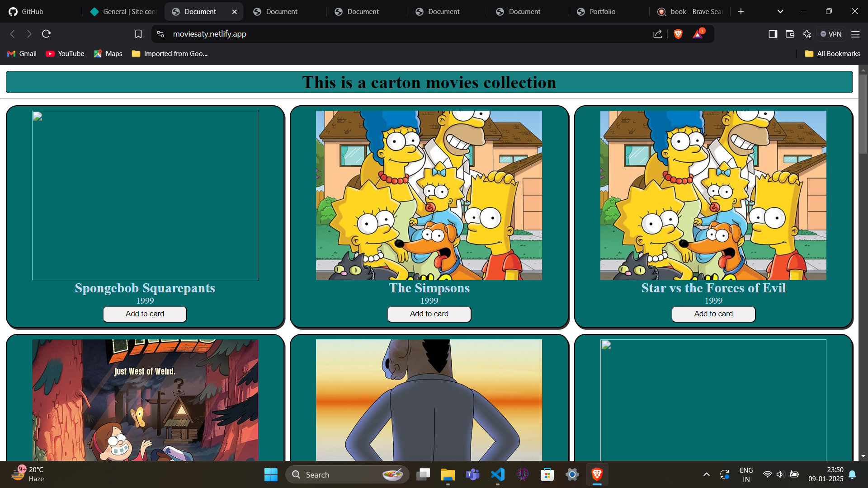Viewport: 868px width, 488px height.
Task: Open the weather widget showing Haze
Action: click(28, 474)
